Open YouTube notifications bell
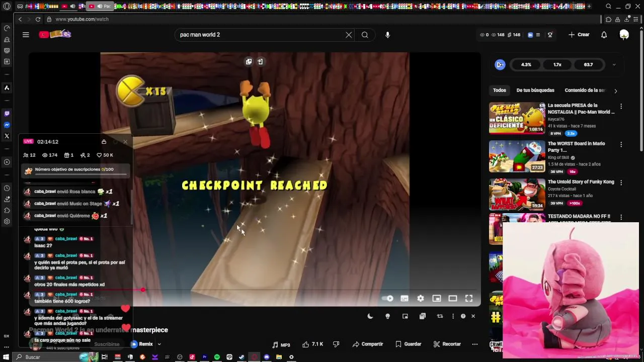 604,35
